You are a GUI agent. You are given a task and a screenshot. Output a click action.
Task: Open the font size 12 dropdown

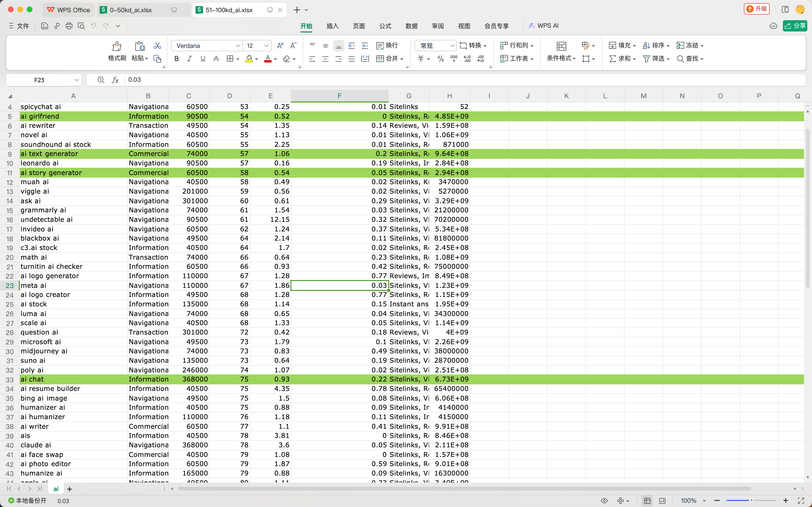click(266, 46)
